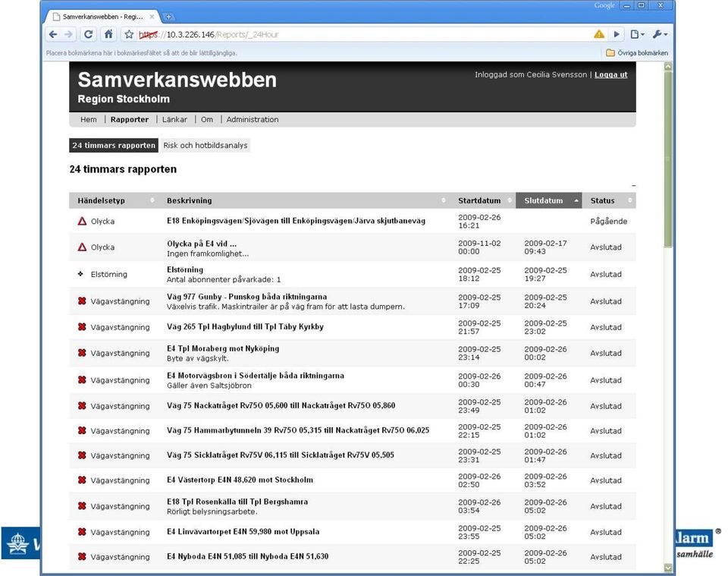Select text Rörligt belysningsarbete

[212, 511]
